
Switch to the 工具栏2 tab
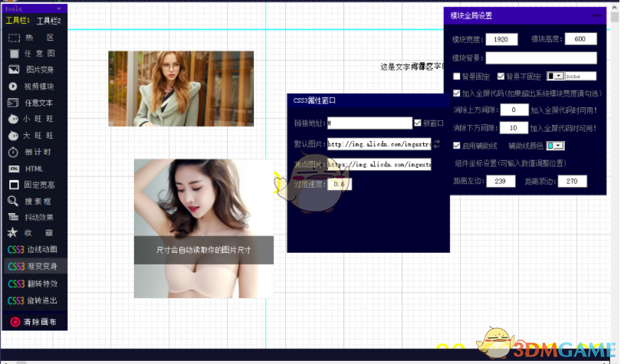(48, 21)
